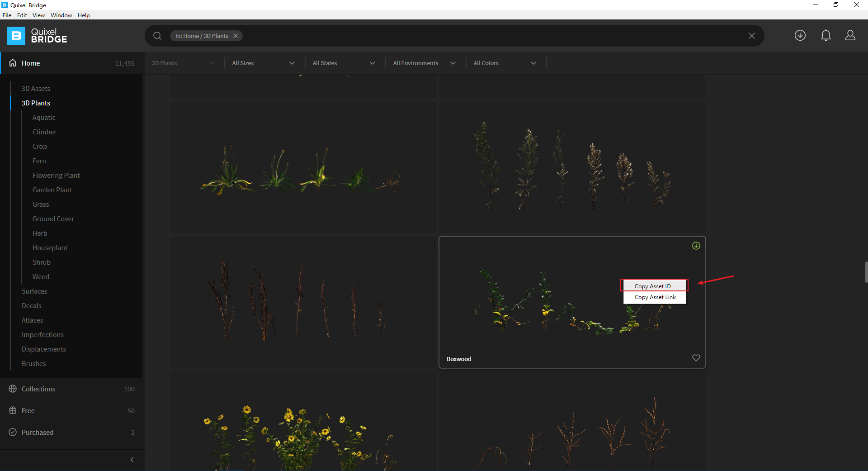Open the Edit menu
Image resolution: width=868 pixels, height=471 pixels.
point(22,15)
